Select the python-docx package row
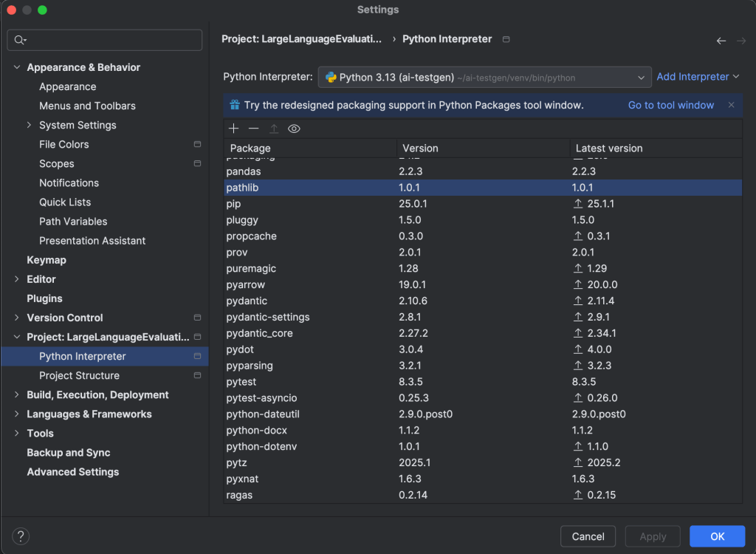Screen dimensions: 756x554 pyautogui.click(x=483, y=431)
